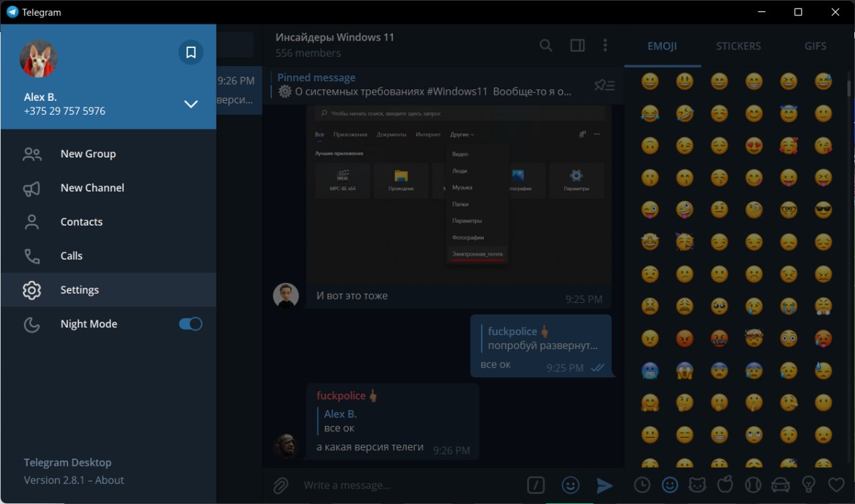855x504 pixels.
Task: Attach a file with the paperclip
Action: coord(281,485)
